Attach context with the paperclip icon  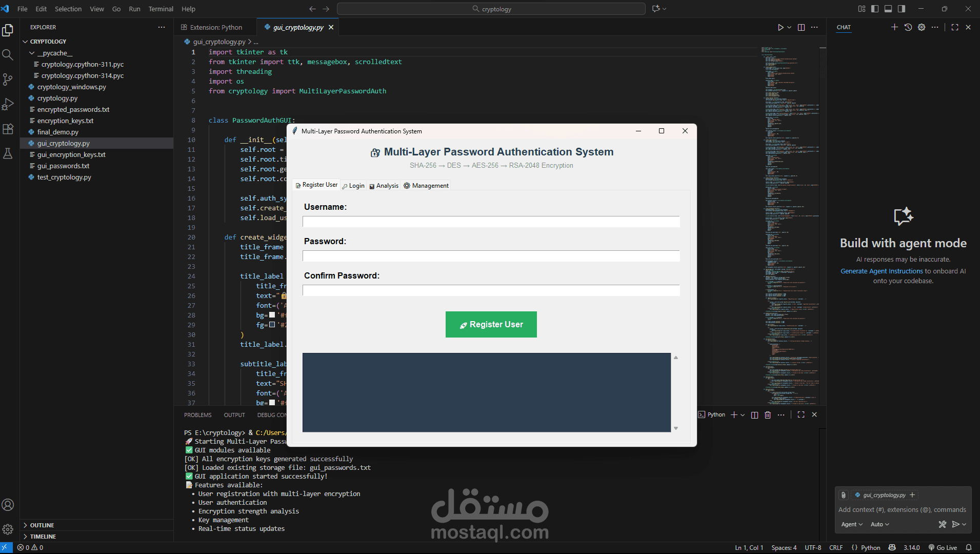pyautogui.click(x=843, y=495)
